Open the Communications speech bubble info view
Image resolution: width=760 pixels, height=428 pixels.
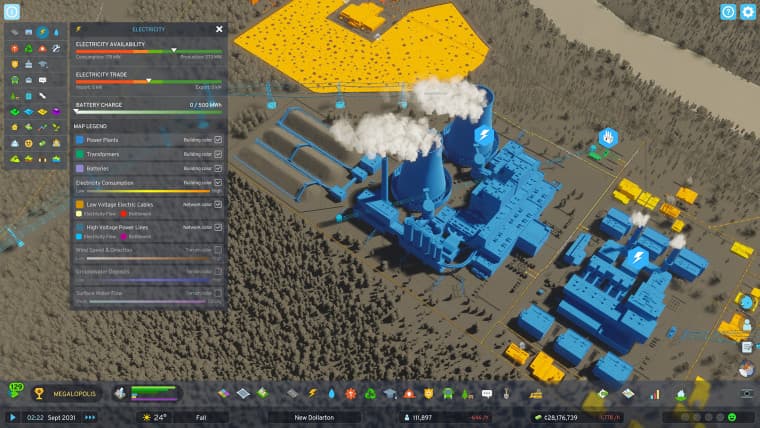tap(43, 80)
